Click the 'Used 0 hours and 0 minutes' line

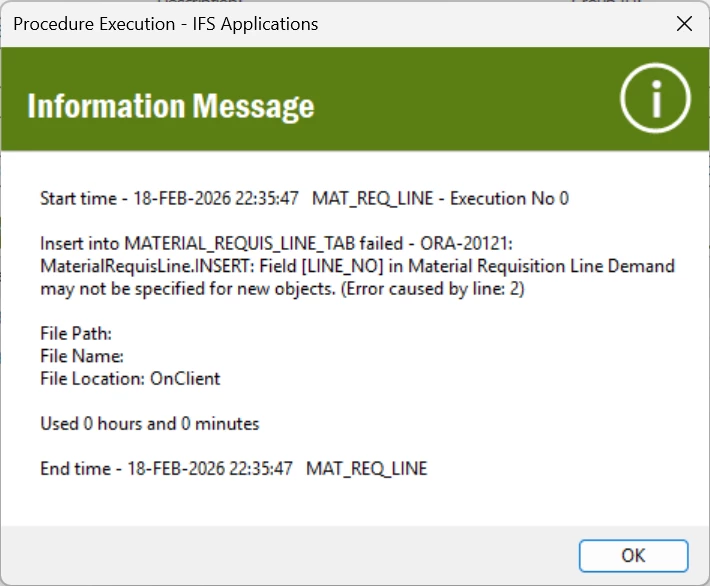150,423
